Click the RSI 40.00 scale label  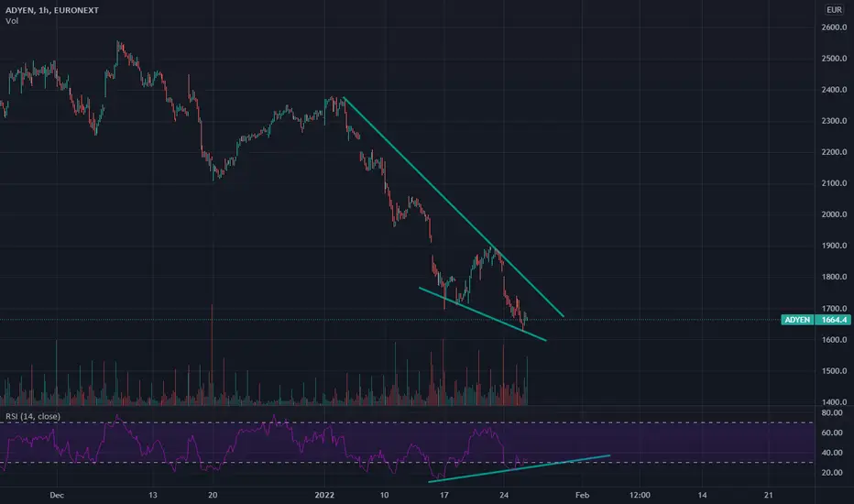832,453
